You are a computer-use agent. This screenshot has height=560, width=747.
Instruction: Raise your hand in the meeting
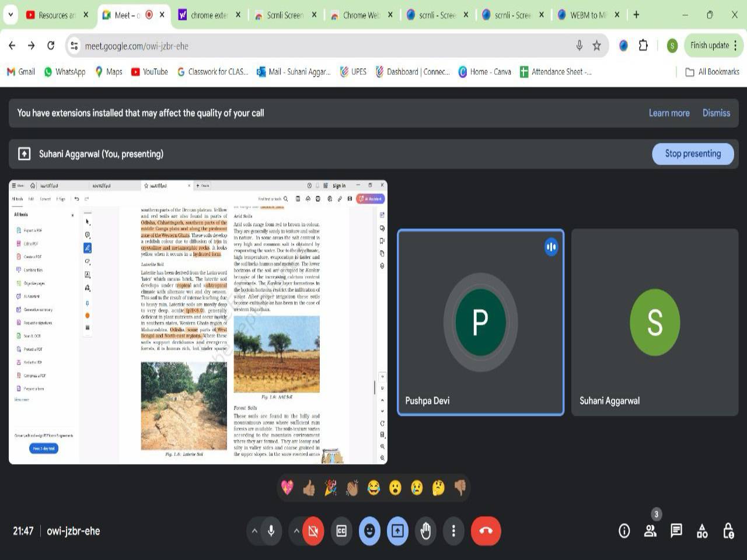coord(425,531)
